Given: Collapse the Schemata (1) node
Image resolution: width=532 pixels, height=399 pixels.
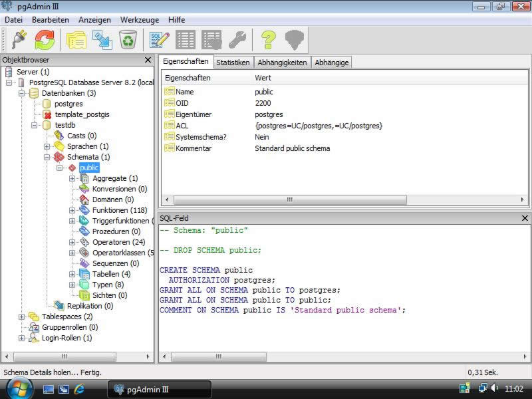Looking at the screenshot, I should (x=47, y=157).
